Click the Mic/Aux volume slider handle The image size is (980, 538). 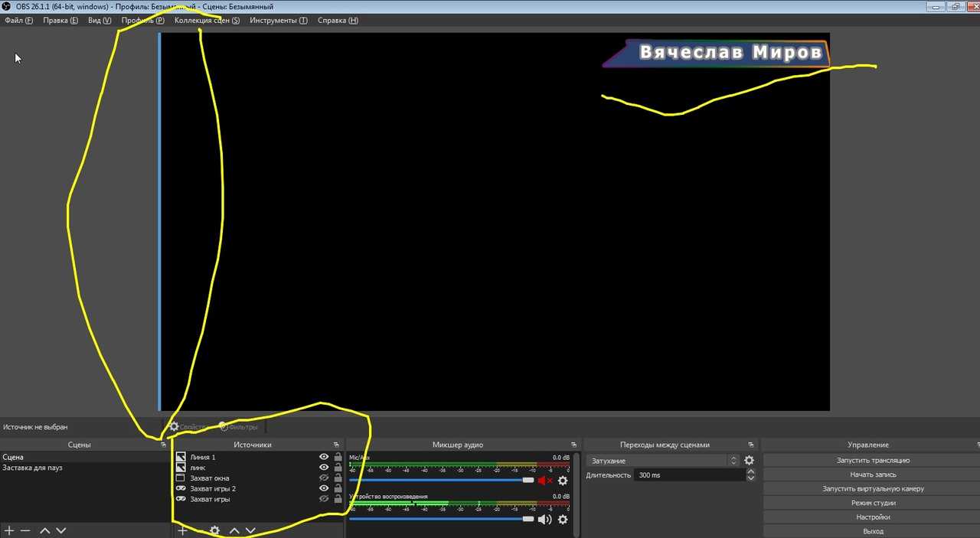pos(528,480)
